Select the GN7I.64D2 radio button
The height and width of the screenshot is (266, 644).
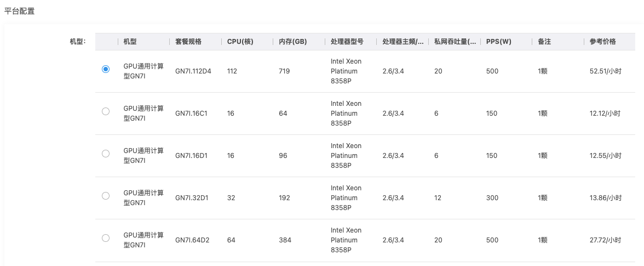point(106,238)
